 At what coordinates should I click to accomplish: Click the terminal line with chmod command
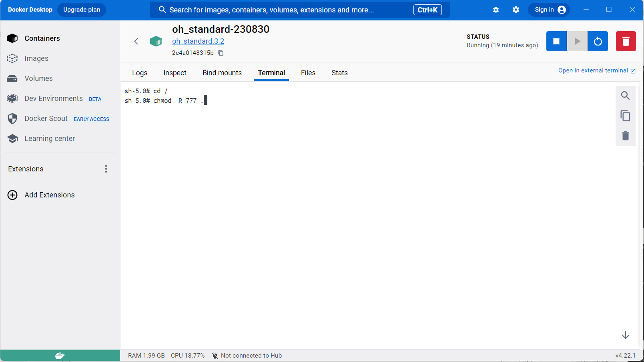tap(166, 101)
